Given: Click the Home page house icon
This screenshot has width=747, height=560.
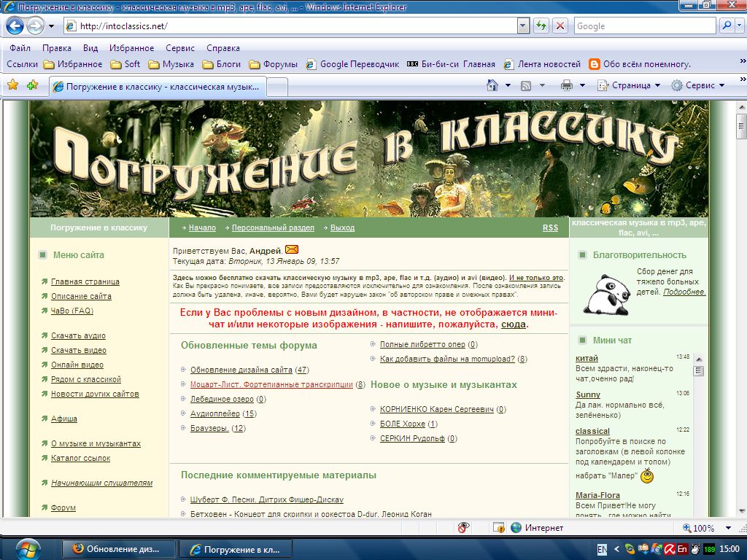Looking at the screenshot, I should click(x=492, y=85).
